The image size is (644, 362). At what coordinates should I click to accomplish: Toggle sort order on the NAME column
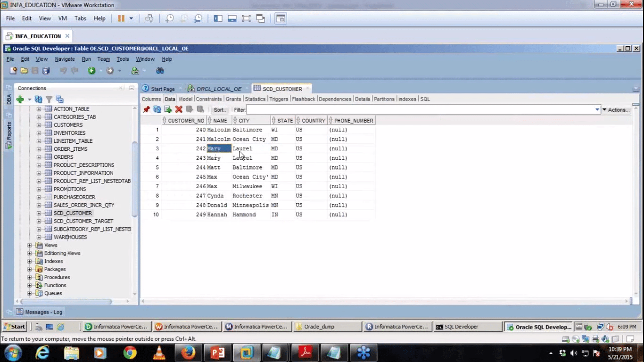210,120
